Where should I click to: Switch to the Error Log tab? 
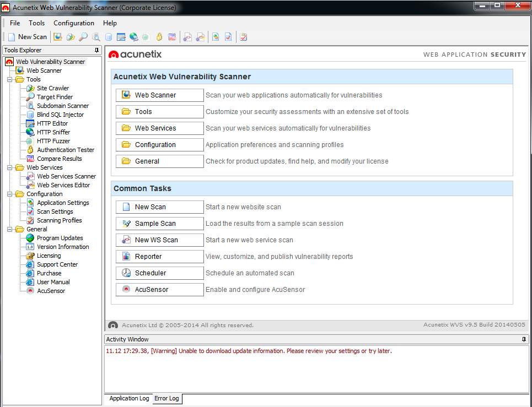pos(166,398)
